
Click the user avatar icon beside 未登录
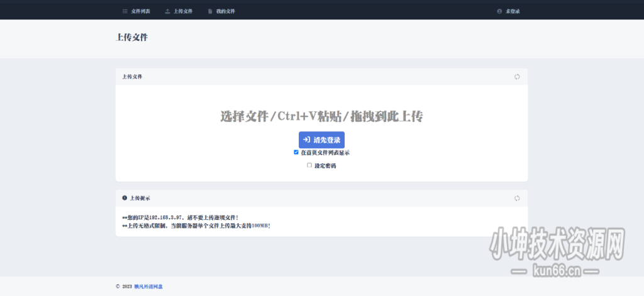pos(499,11)
